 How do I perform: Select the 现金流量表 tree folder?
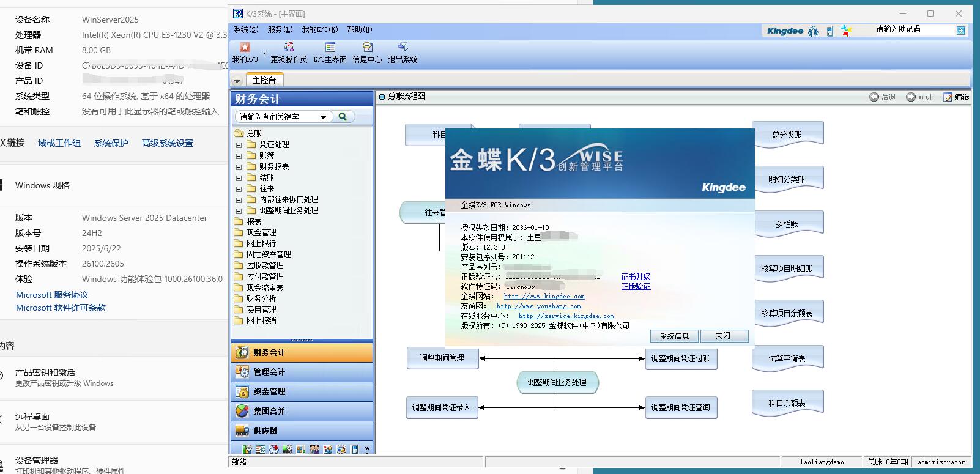(265, 287)
